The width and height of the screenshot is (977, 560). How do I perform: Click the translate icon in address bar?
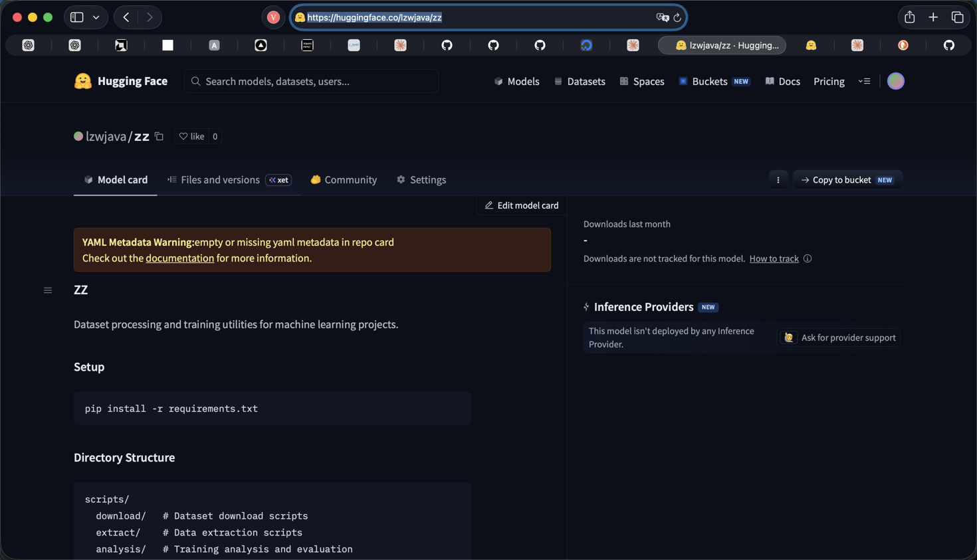(662, 17)
